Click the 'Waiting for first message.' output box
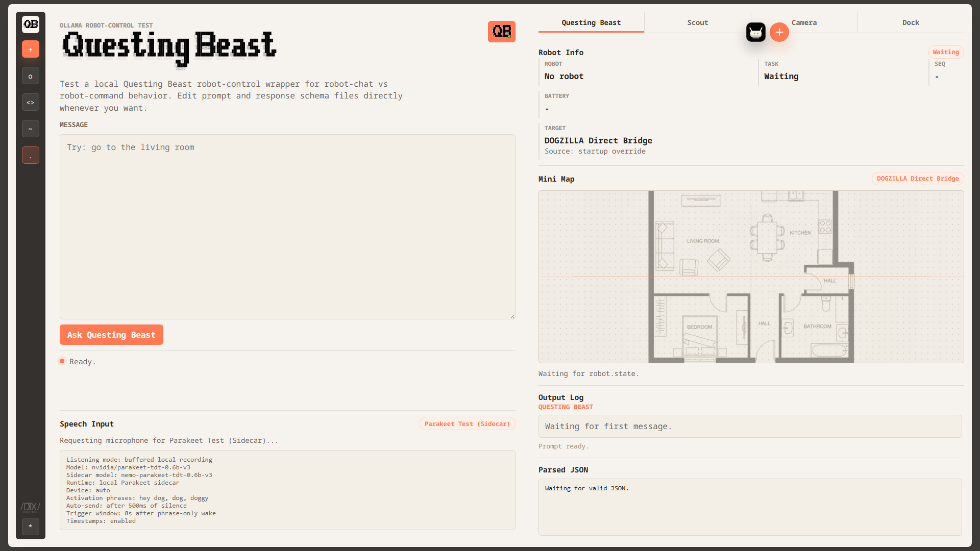980x551 pixels. (x=750, y=427)
